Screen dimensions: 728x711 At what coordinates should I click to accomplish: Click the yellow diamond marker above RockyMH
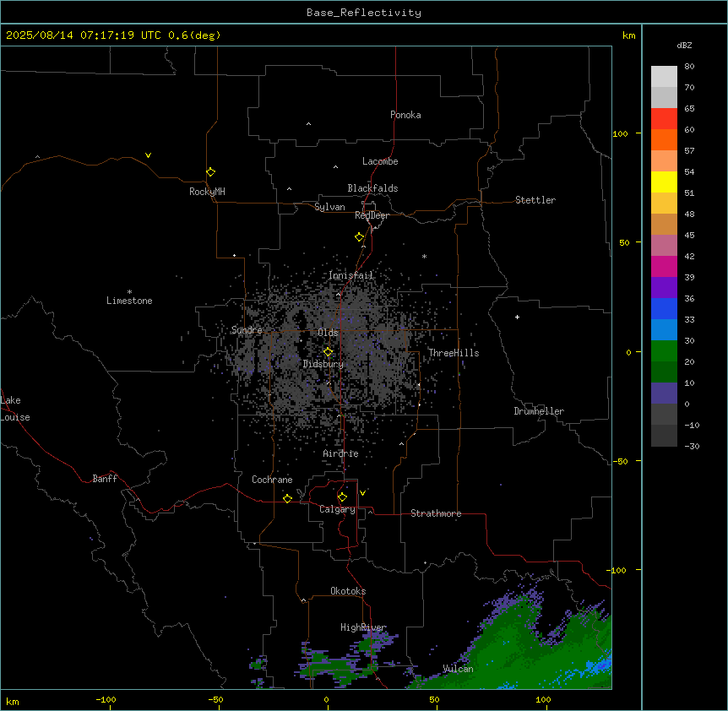point(210,172)
